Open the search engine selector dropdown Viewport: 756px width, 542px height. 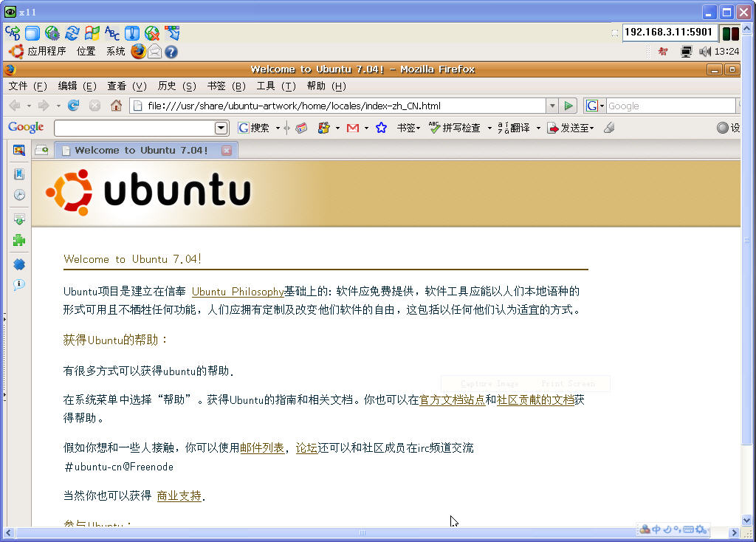tap(602, 106)
